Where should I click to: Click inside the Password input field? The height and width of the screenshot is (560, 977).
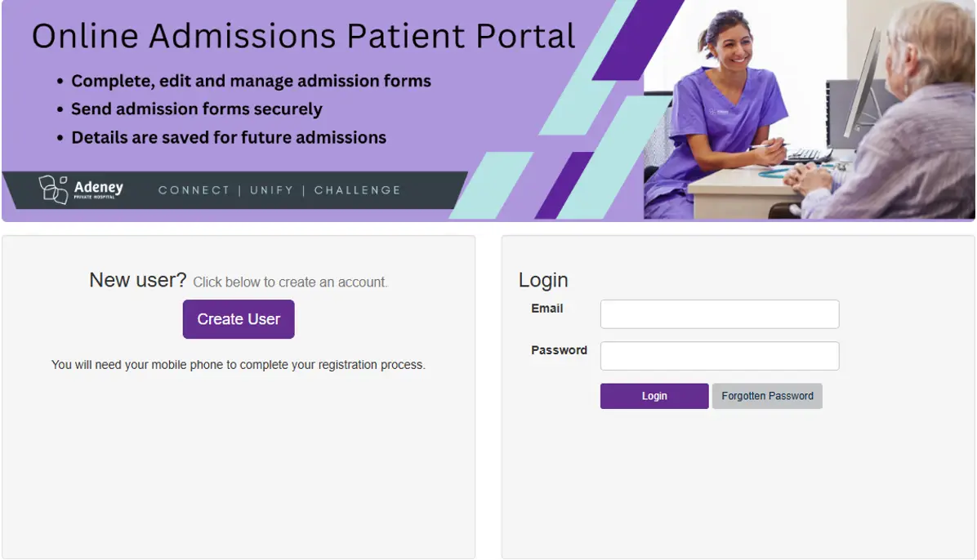tap(719, 355)
